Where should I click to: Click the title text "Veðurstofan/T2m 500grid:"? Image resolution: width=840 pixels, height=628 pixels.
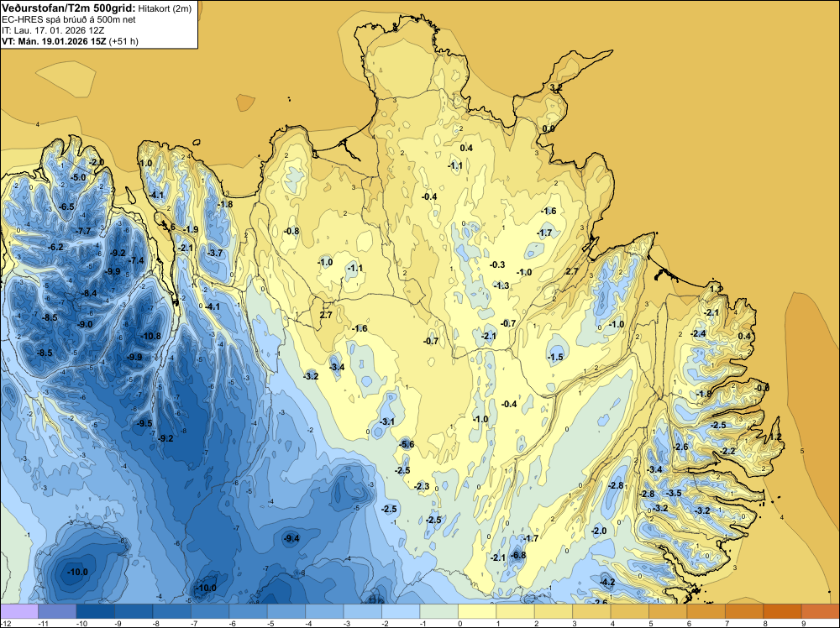[x=69, y=8]
